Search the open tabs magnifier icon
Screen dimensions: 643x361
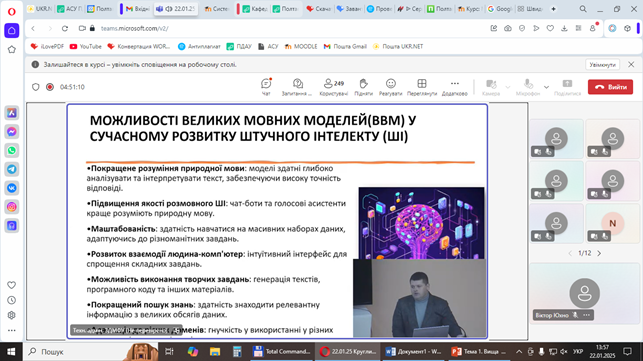tap(583, 9)
